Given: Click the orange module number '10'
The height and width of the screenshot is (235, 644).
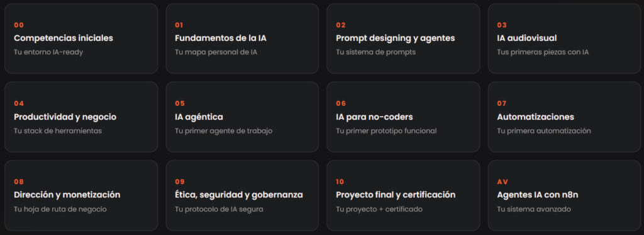Looking at the screenshot, I should click(340, 181).
